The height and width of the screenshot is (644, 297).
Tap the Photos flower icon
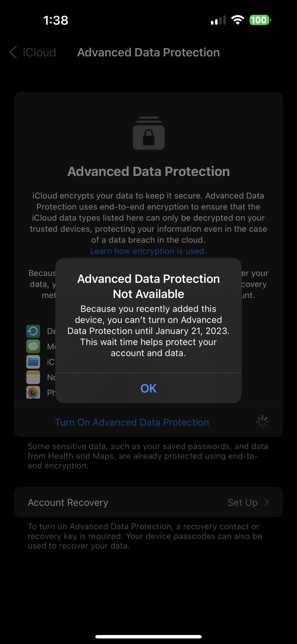(x=33, y=392)
